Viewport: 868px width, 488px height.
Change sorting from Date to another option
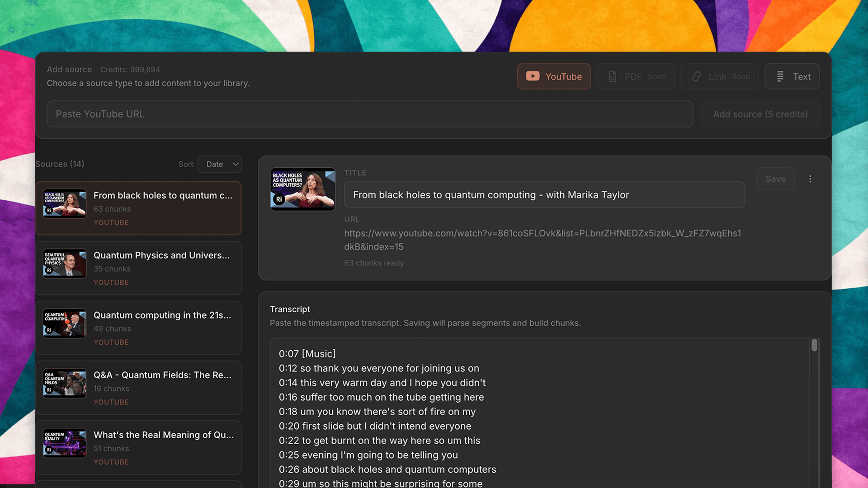(x=219, y=164)
